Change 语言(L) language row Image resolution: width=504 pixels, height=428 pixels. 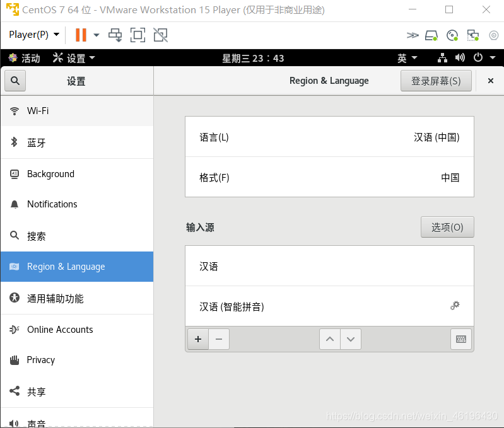pyautogui.click(x=329, y=137)
